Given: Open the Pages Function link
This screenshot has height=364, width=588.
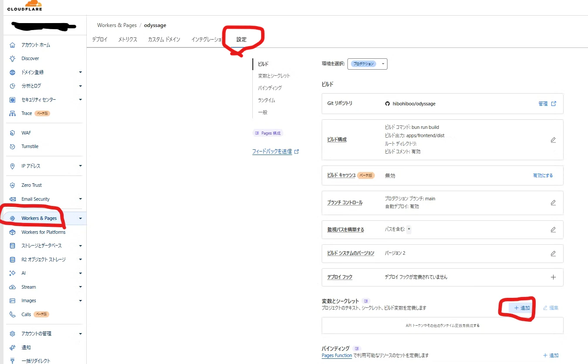Looking at the screenshot, I should [337, 355].
